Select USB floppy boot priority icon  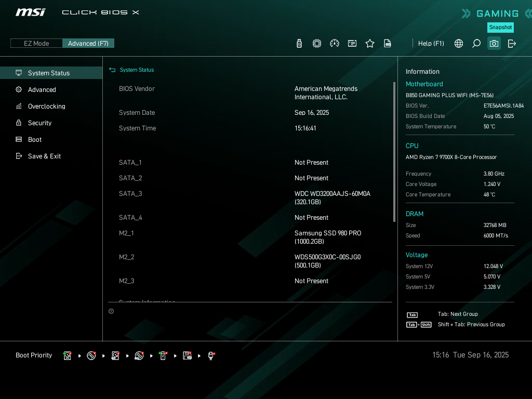(187, 355)
